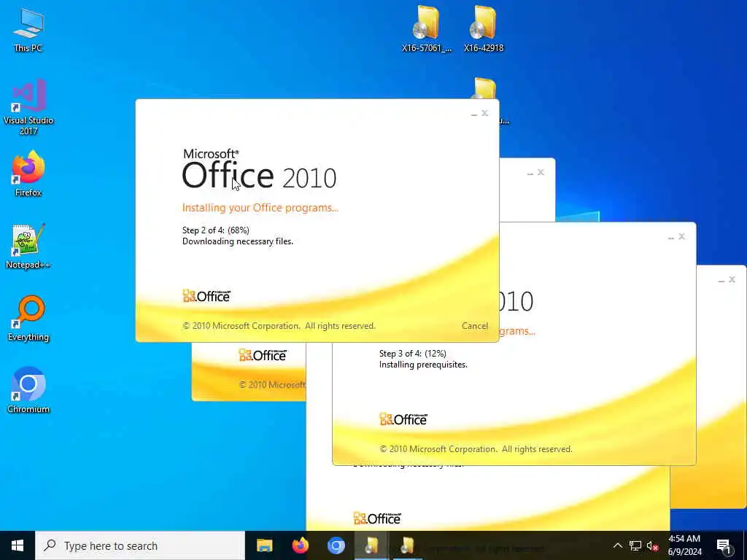Click the taskbar search box
Screen dimensions: 747x560
pos(140,545)
